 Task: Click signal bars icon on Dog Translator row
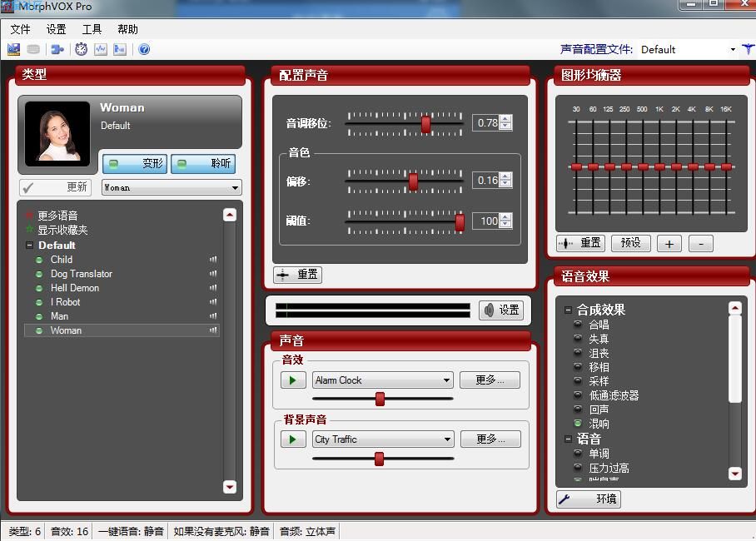point(213,273)
